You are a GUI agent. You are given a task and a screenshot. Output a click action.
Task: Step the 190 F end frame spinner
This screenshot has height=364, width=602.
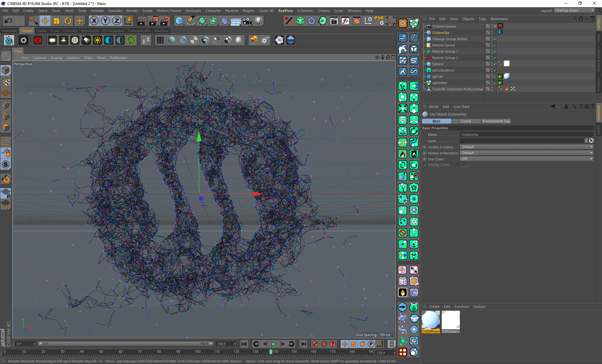point(235,344)
